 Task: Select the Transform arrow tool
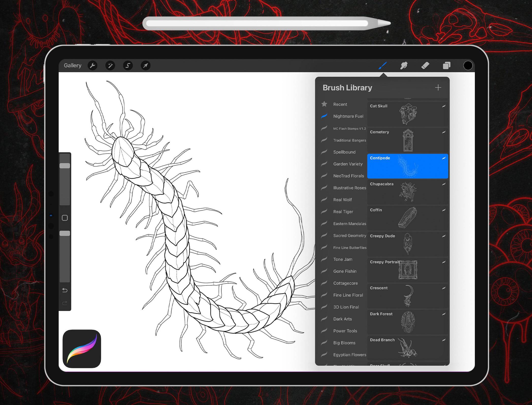click(146, 66)
